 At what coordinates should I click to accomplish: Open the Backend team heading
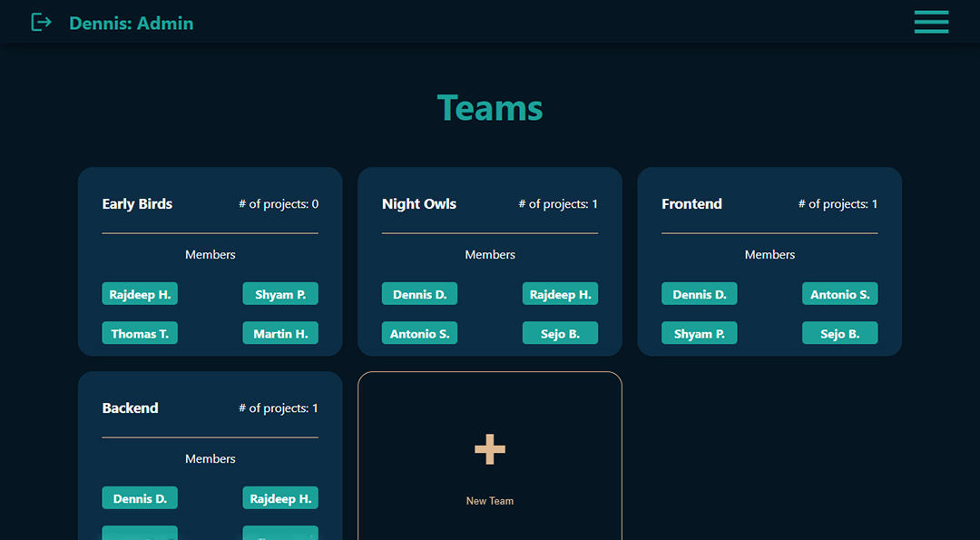pyautogui.click(x=130, y=408)
